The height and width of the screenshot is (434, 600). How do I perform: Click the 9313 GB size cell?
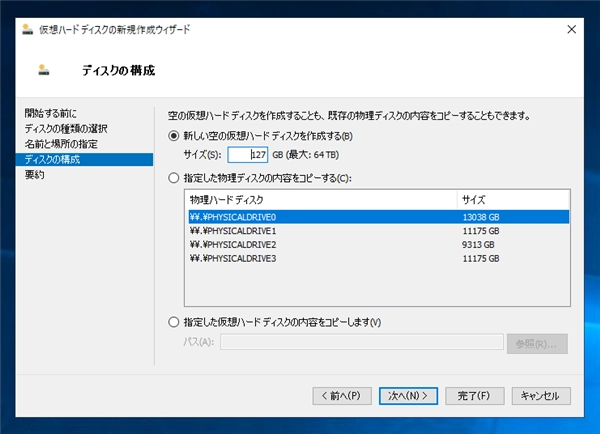[x=478, y=245]
